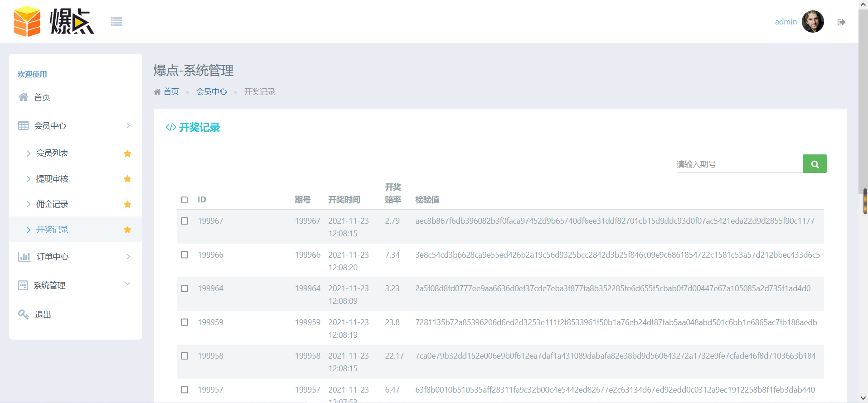This screenshot has width=868, height=403.
Task: Open 提现审核 from the sidebar
Action: pyautogui.click(x=52, y=179)
